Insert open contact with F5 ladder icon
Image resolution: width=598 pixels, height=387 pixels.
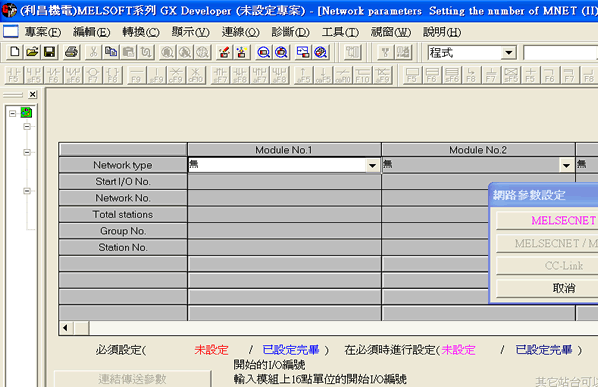click(x=14, y=75)
